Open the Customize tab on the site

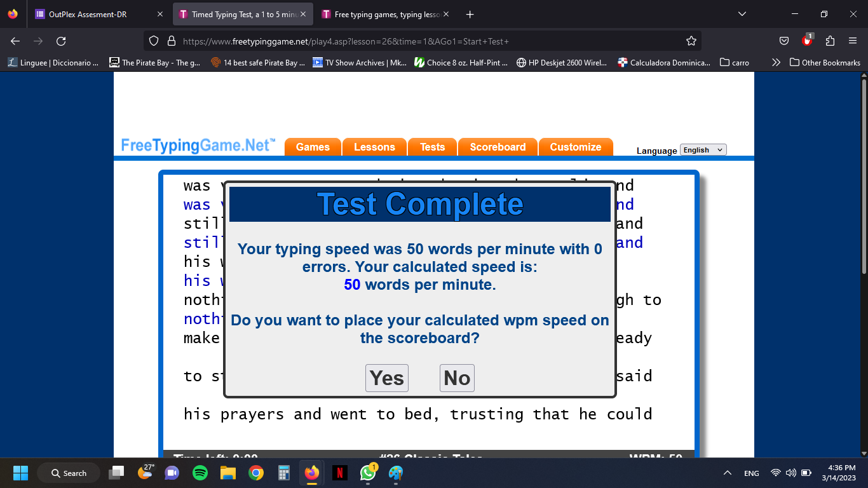[x=576, y=147]
